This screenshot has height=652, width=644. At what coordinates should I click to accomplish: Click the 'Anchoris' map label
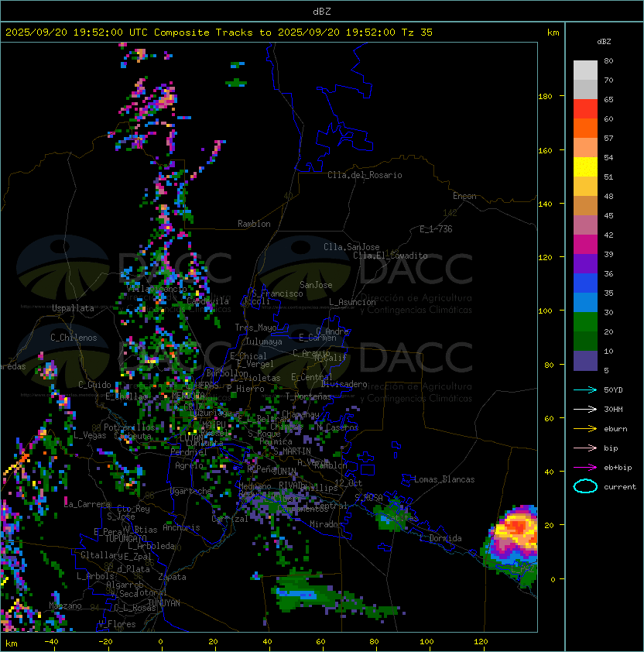[x=181, y=527]
